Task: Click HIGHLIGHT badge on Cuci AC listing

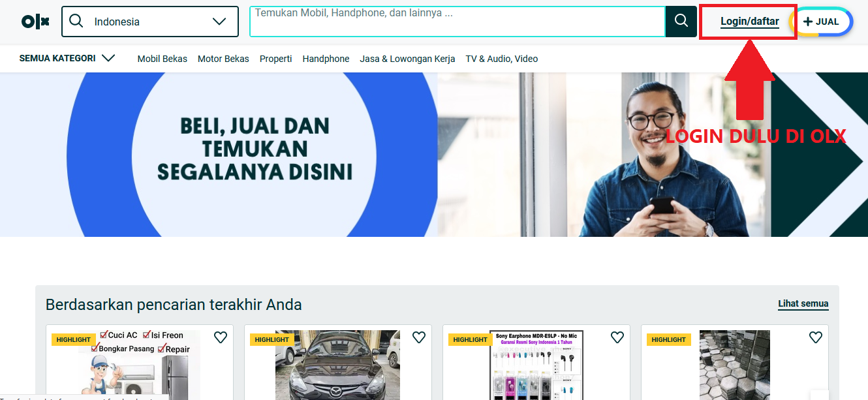Action: coord(74,339)
